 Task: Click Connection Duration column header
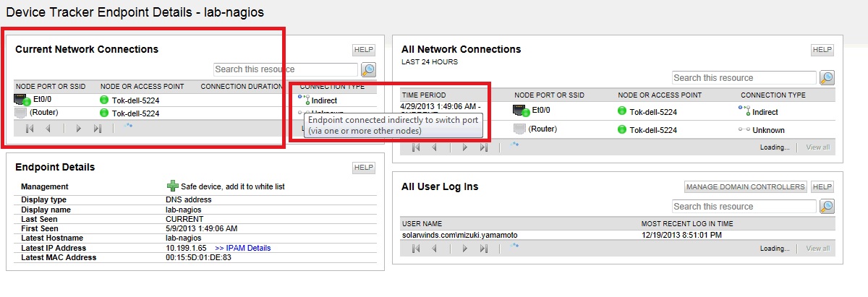(x=241, y=87)
